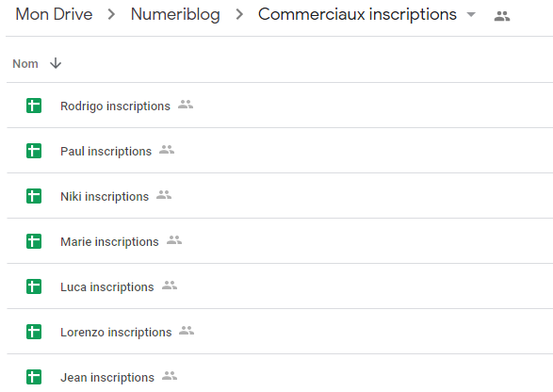The height and width of the screenshot is (392, 553).
Task: Sort by the Nom column header
Action: click(25, 64)
